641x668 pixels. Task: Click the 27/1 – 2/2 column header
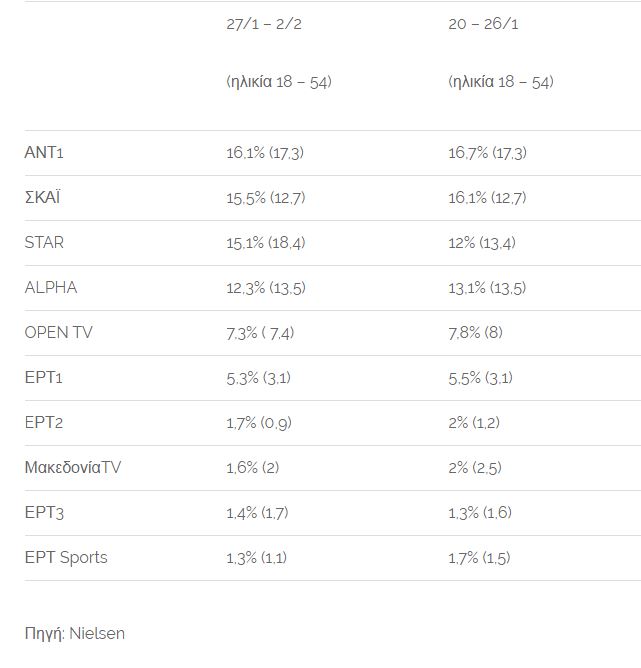264,24
